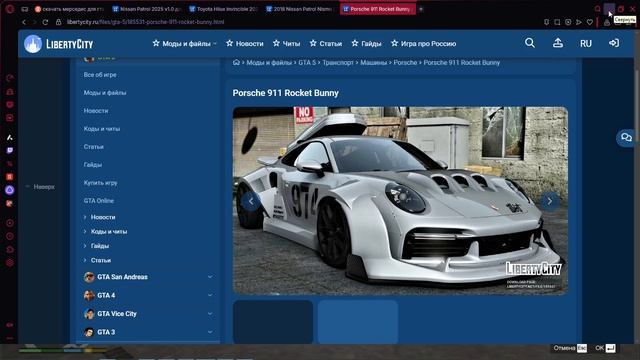Open Гайды in top navigation
The width and height of the screenshot is (640, 360).
click(x=367, y=43)
